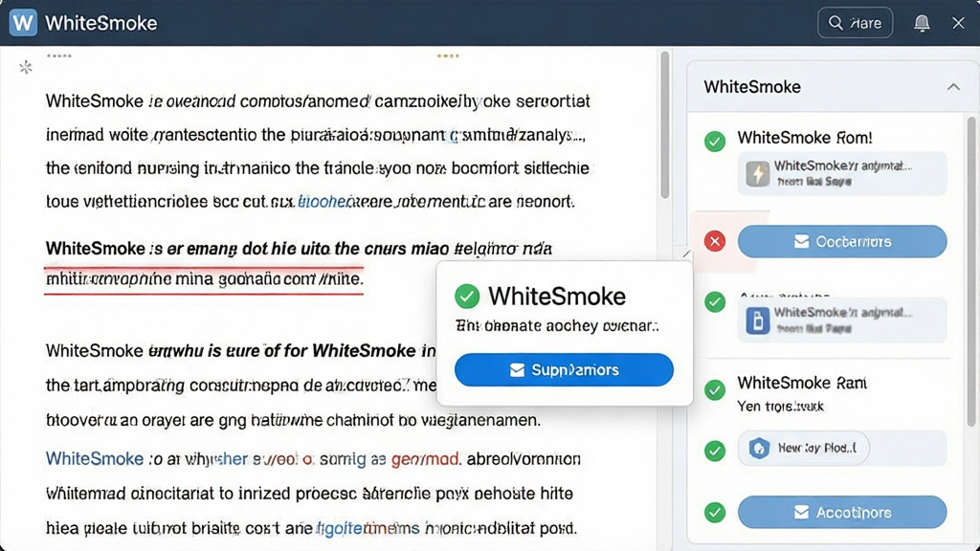
Task: Click the side panel's vertical scrollbar
Action: (x=970, y=272)
